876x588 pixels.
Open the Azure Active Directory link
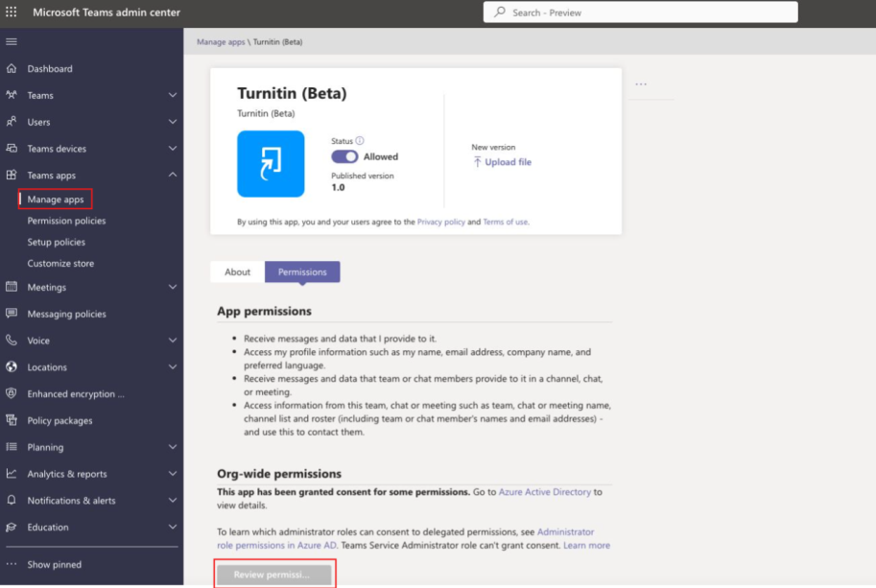coord(545,492)
